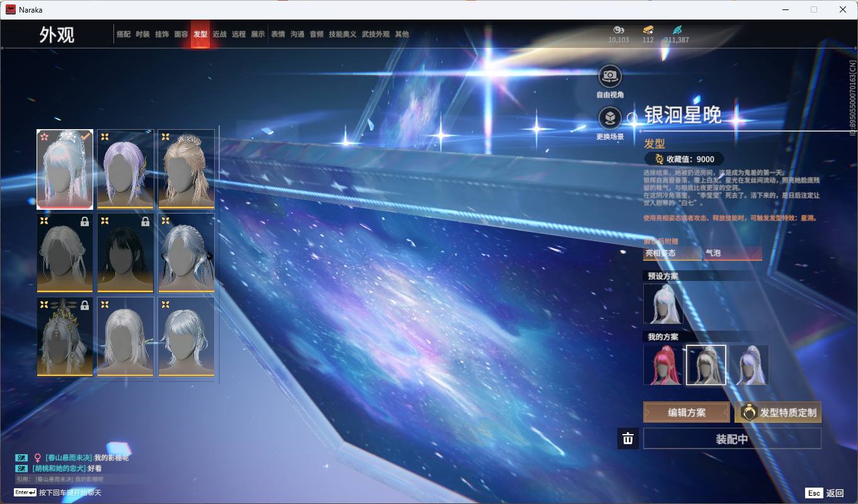This screenshot has height=504, width=858.
Task: Select the white bob hairstyle thumbnail
Action: [x=125, y=337]
